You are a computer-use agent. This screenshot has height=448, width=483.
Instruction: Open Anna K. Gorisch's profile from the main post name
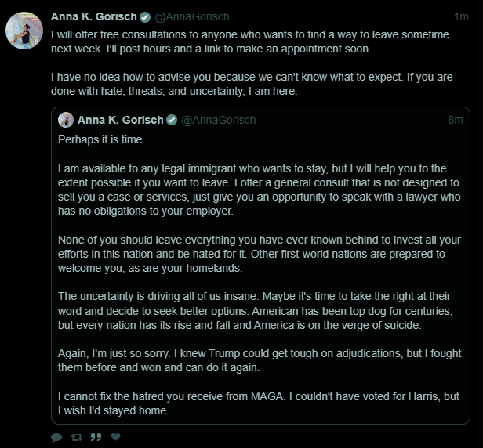click(93, 16)
